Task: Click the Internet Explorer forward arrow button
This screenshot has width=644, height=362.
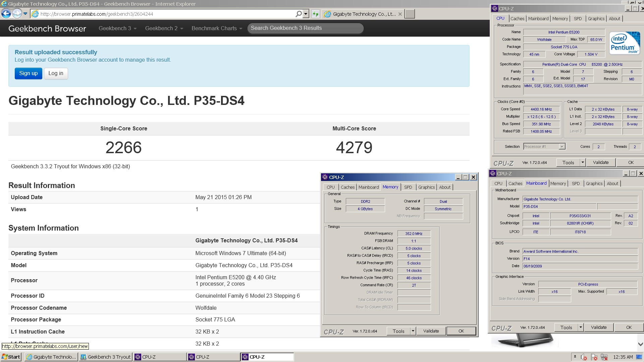Action: 17,14
